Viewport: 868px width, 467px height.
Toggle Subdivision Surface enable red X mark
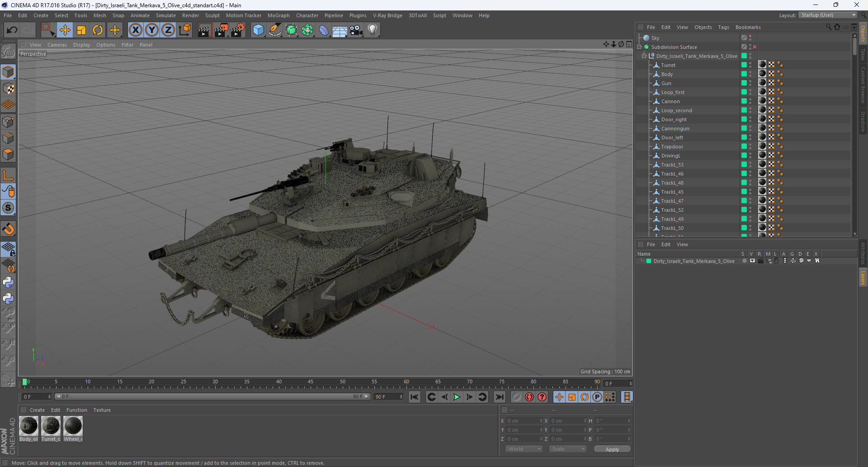[755, 47]
